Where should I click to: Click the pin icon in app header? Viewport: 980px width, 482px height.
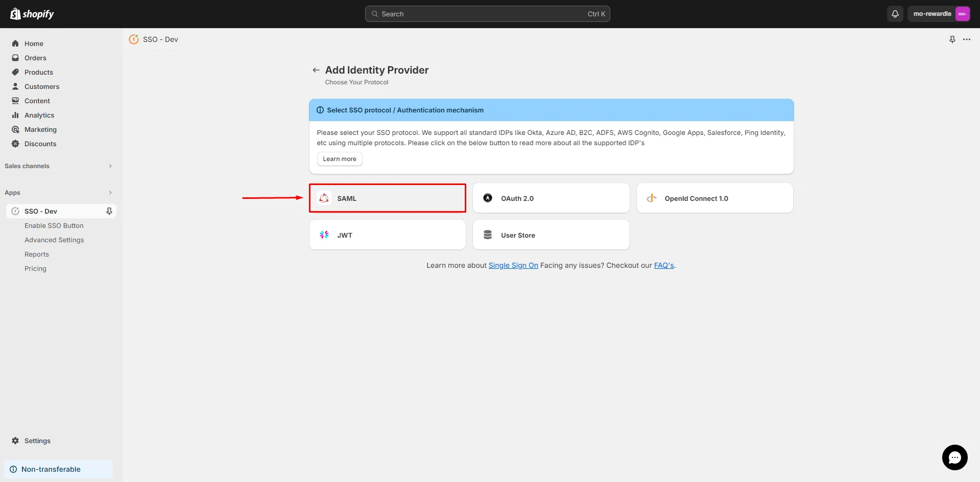(952, 39)
